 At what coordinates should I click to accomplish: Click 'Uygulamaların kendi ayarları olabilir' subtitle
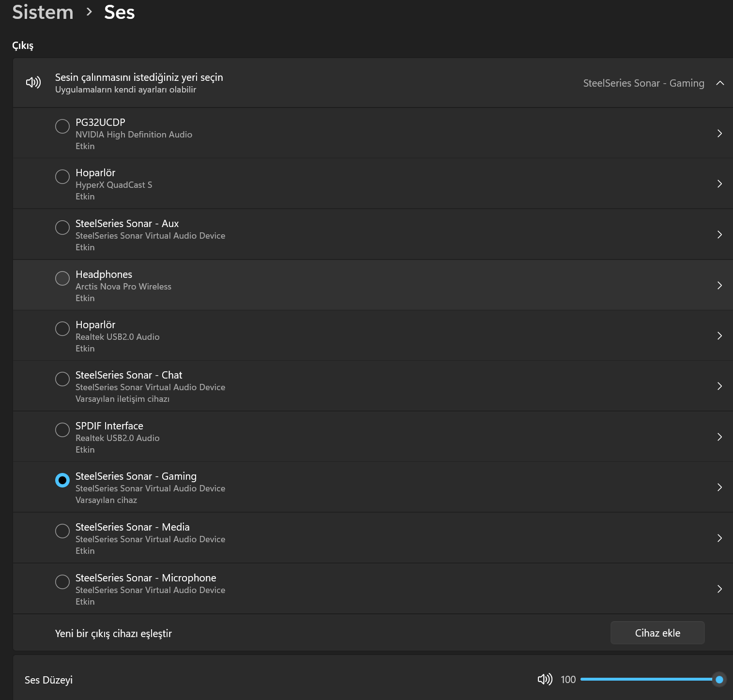(125, 90)
